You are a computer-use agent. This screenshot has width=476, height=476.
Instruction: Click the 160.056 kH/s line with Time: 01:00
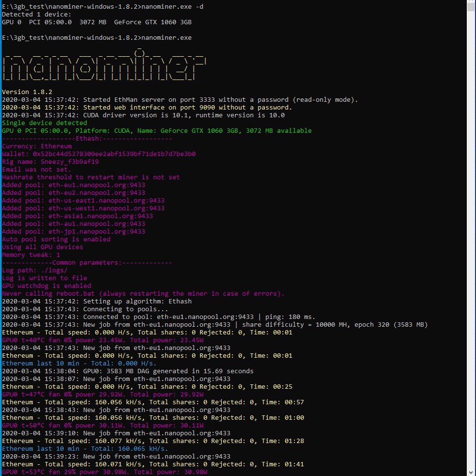pyautogui.click(x=153, y=418)
